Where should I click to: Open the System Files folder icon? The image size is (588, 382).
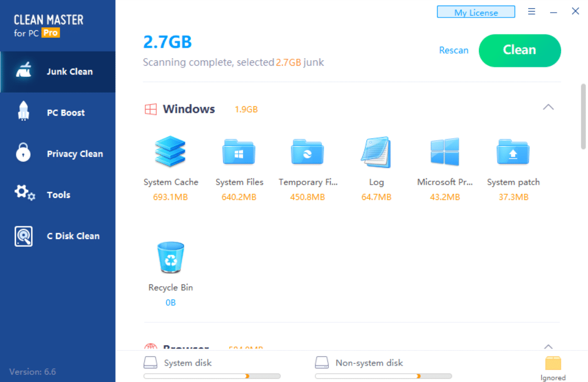click(x=239, y=152)
